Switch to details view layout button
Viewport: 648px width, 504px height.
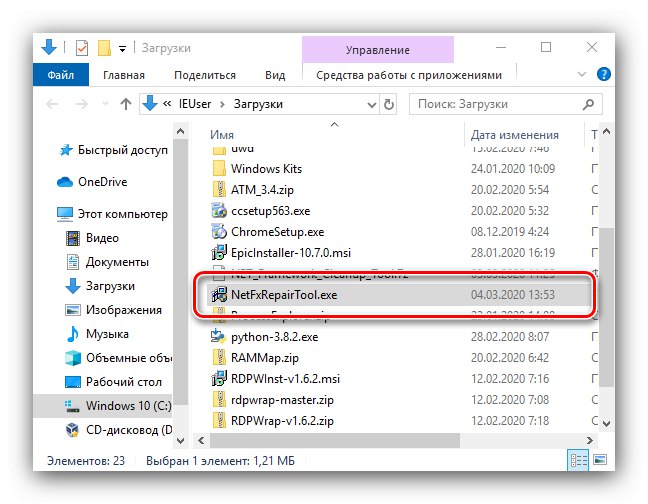click(x=578, y=460)
